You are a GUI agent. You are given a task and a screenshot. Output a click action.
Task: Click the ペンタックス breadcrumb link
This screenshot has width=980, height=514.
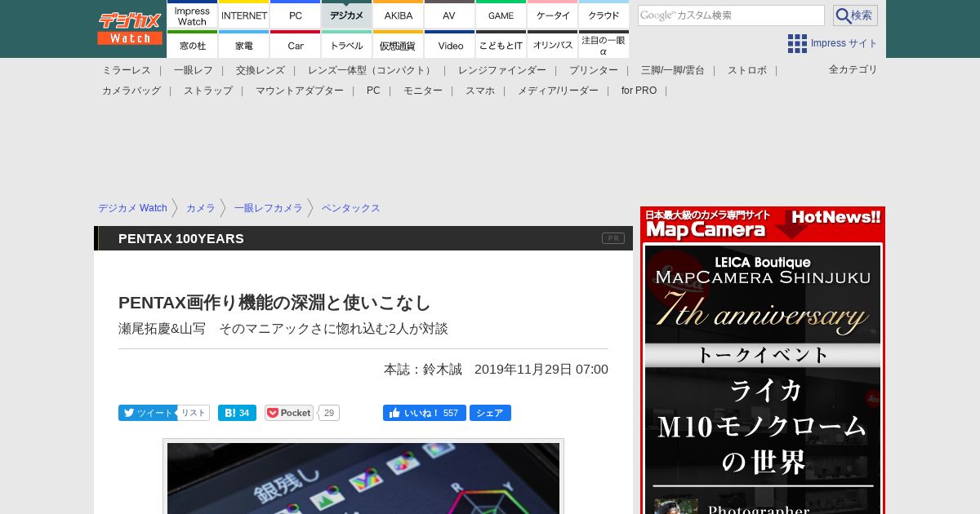point(351,208)
